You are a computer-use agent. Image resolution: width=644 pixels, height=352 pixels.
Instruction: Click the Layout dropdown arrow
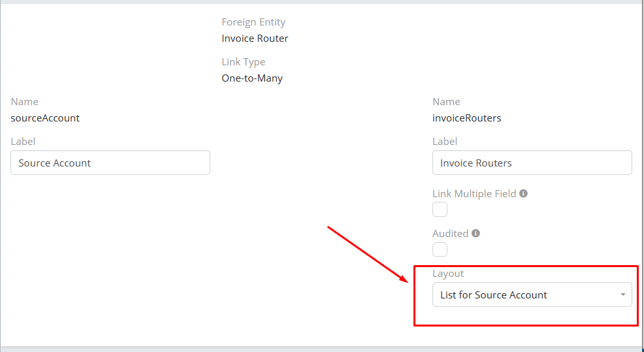pos(622,295)
